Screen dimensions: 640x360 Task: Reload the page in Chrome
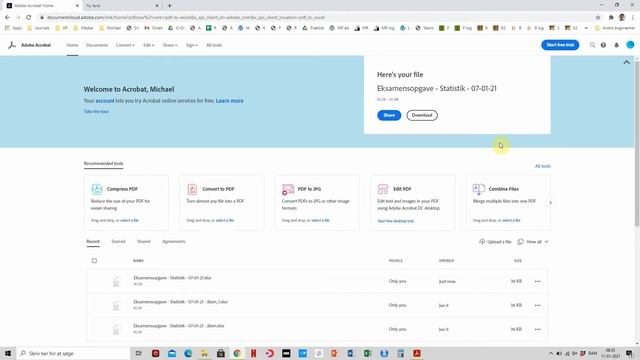tap(29, 17)
